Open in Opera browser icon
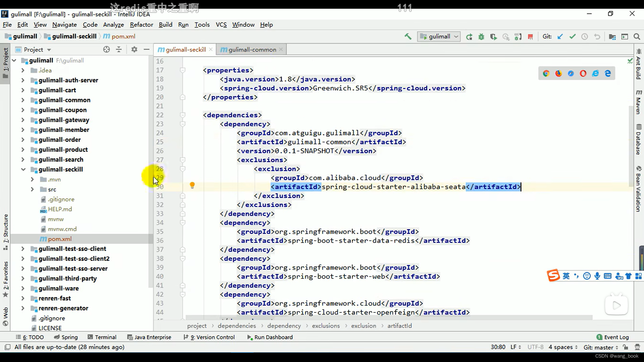This screenshot has height=362, width=644. click(x=583, y=73)
